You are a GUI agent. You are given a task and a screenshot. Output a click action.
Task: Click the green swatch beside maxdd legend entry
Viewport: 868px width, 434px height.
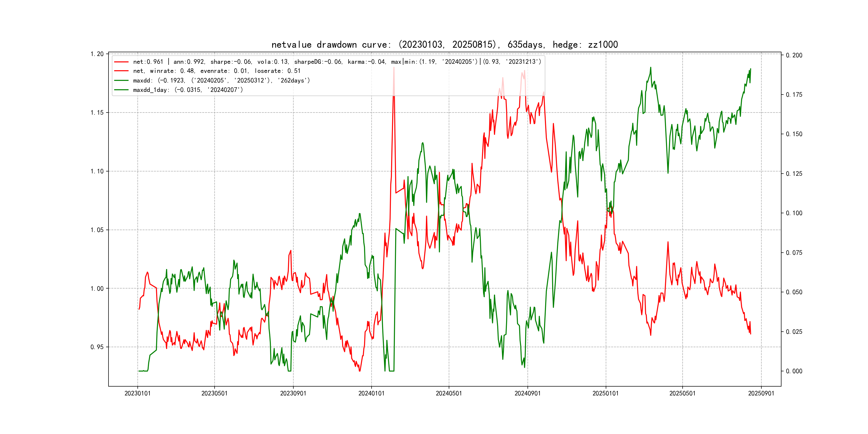coord(121,81)
